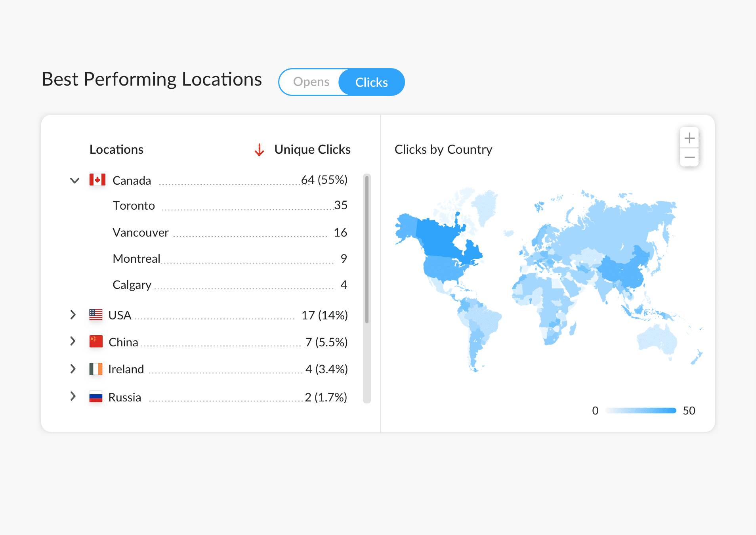
Task: Click the Locations column header
Action: (116, 149)
